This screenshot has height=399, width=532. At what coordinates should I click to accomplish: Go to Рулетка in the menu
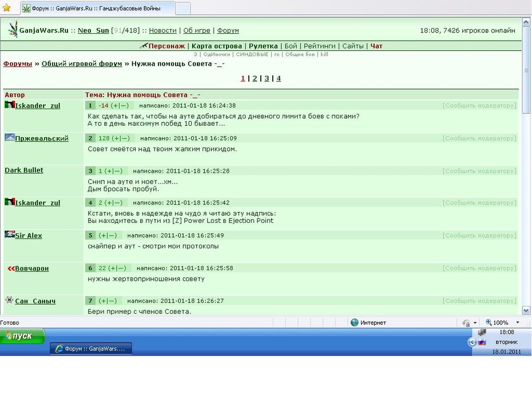point(263,46)
